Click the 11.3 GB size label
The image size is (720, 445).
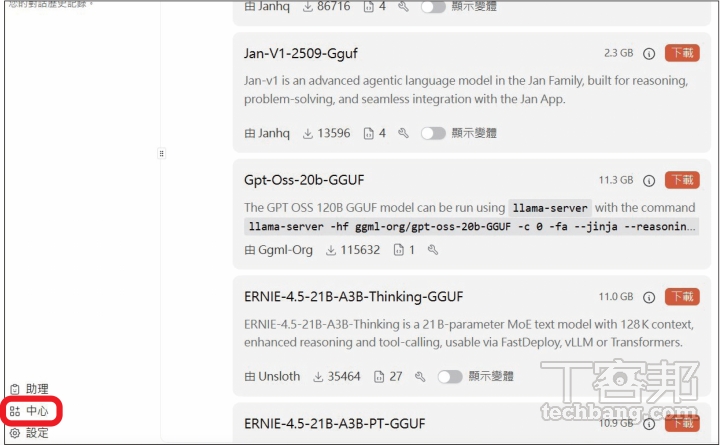coord(616,180)
